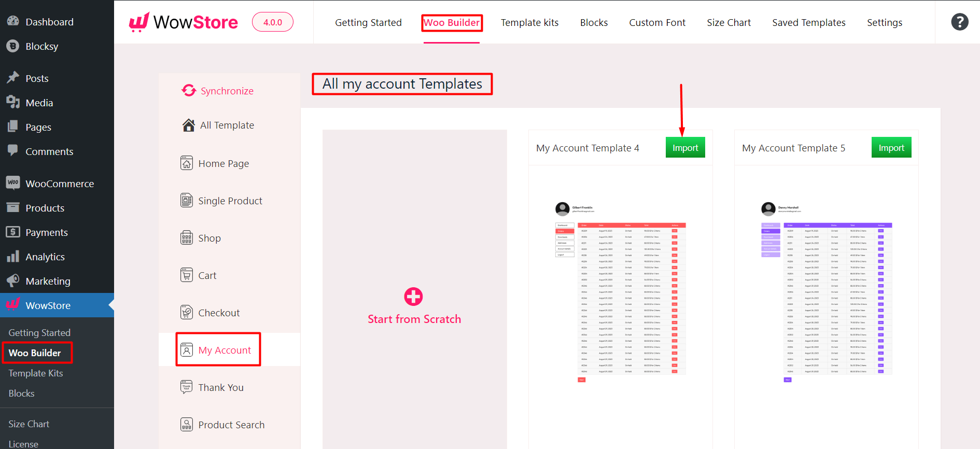The height and width of the screenshot is (449, 980).
Task: Click the Dashboard gauge icon
Action: click(x=13, y=21)
